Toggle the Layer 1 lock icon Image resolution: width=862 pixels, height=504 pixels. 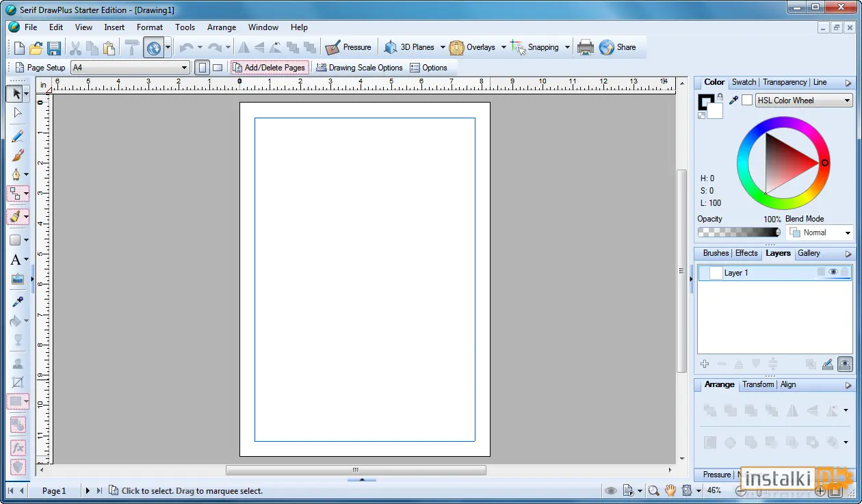pos(845,272)
